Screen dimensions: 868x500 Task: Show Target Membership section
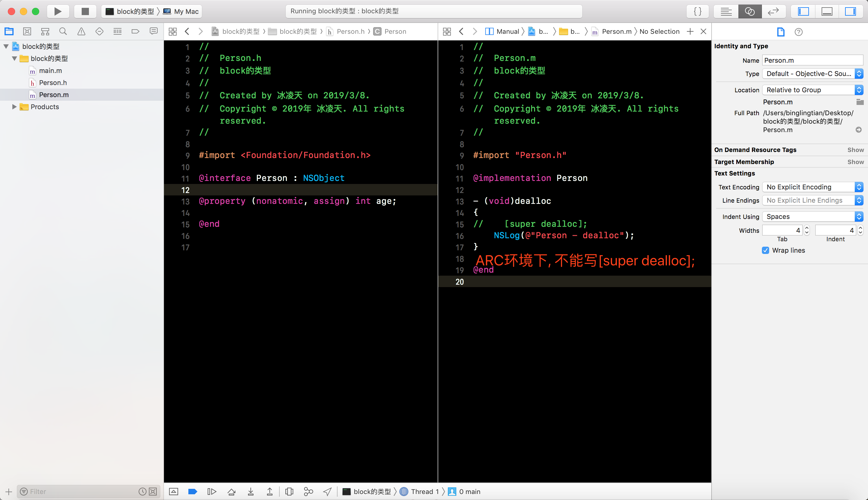point(855,162)
